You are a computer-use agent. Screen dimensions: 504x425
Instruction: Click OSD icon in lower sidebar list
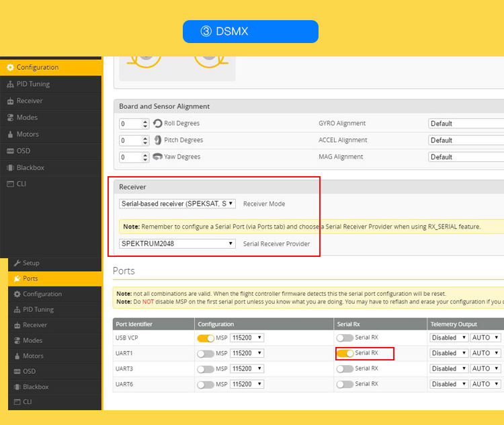click(x=17, y=371)
